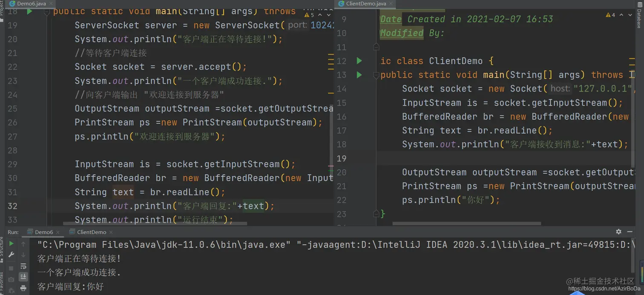Click the warning indicator showing 4 in ClientDemo editor

click(x=610, y=15)
